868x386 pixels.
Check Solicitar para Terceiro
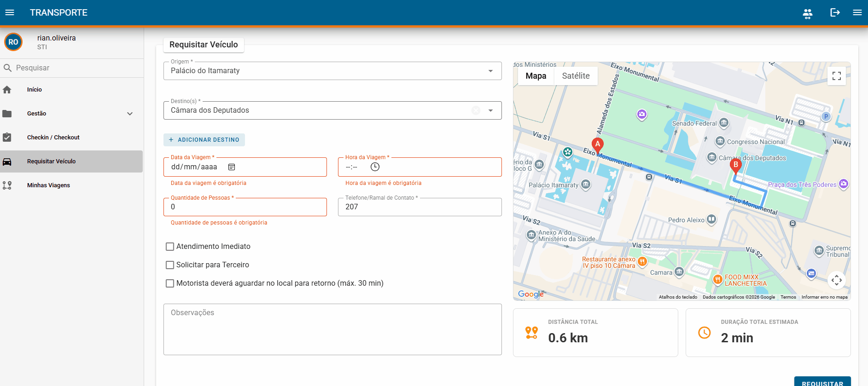coord(170,265)
